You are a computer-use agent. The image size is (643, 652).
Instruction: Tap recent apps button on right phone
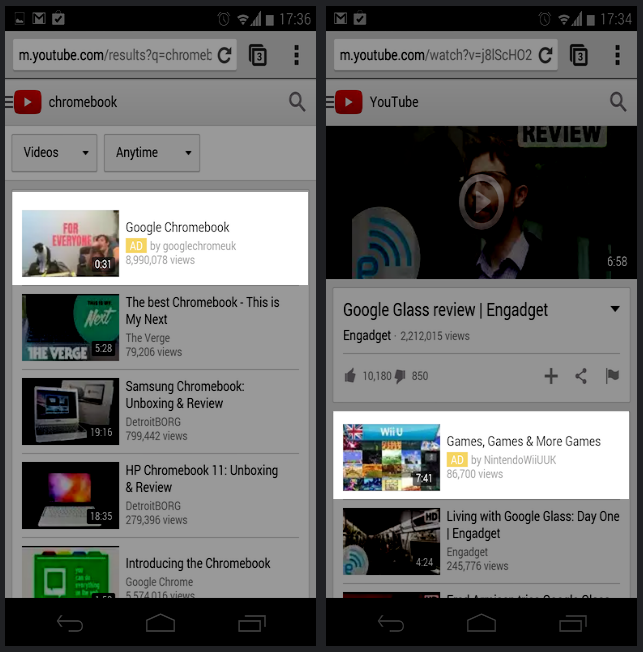[x=573, y=624]
